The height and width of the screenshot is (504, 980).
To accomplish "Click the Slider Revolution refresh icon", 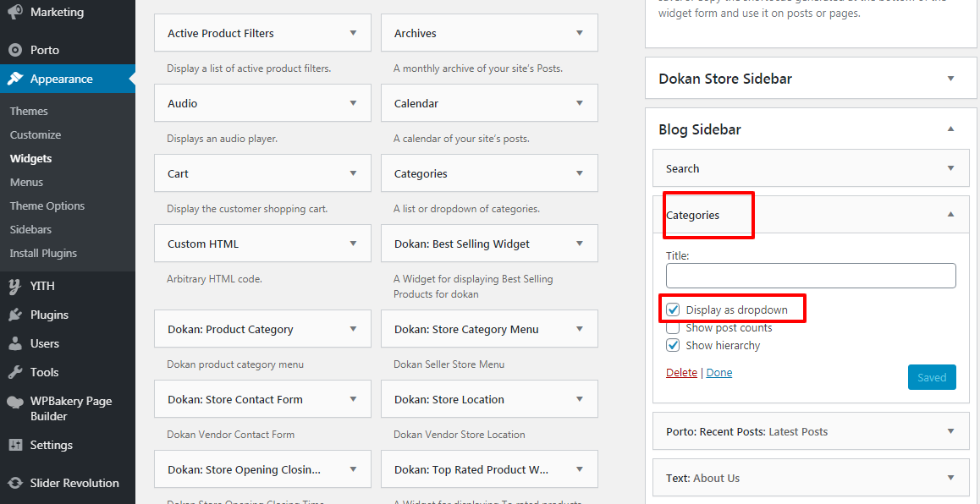I will (15, 483).
